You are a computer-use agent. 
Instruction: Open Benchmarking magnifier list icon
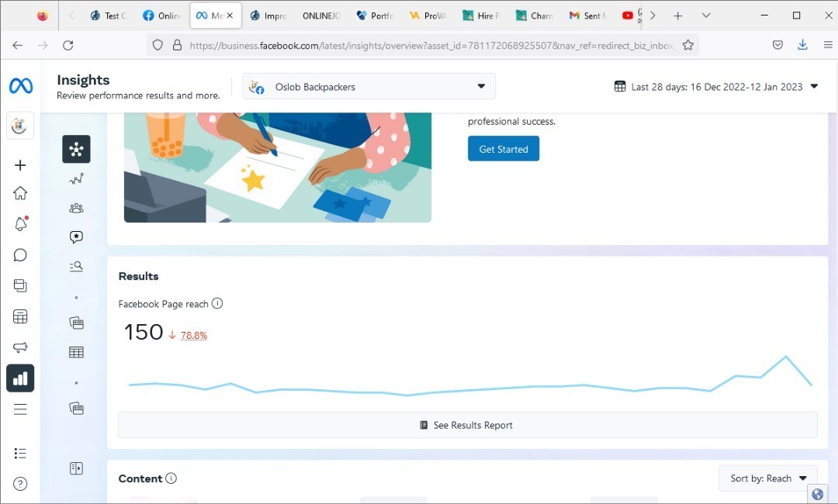click(76, 266)
